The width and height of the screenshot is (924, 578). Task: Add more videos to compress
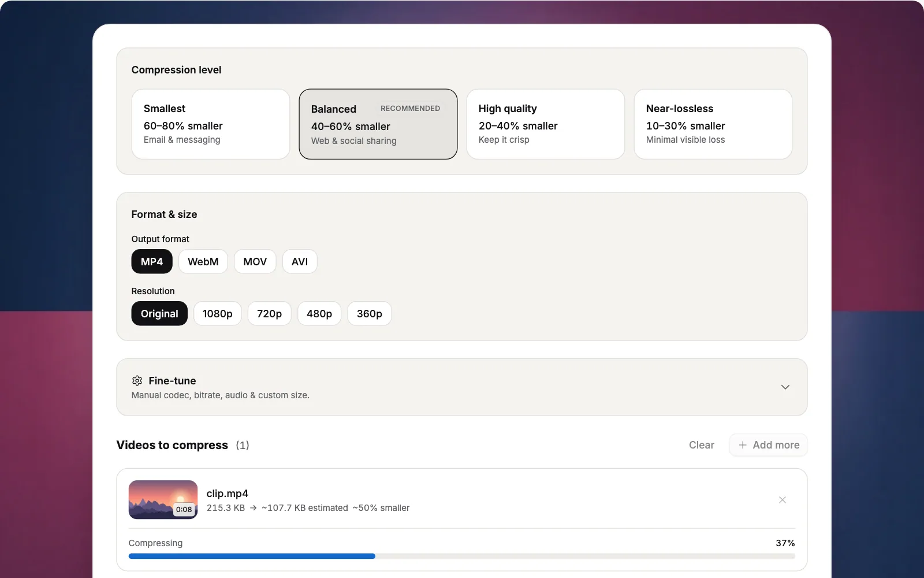point(769,445)
